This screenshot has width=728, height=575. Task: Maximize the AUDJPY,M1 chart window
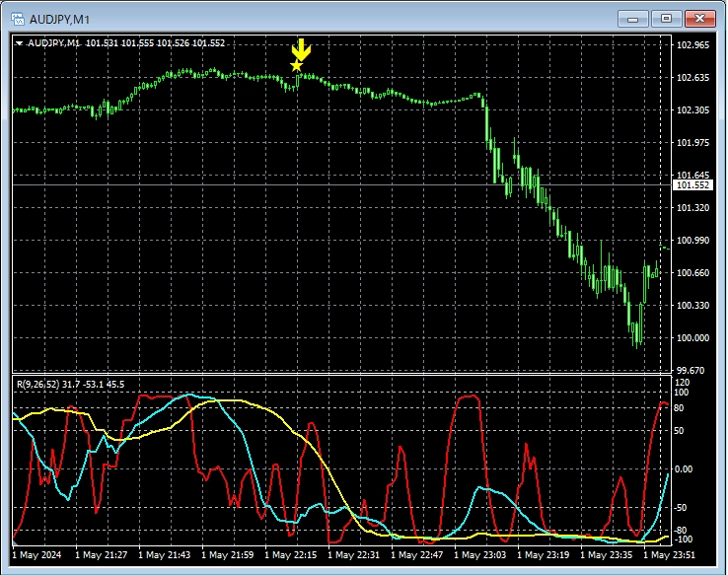pos(666,18)
